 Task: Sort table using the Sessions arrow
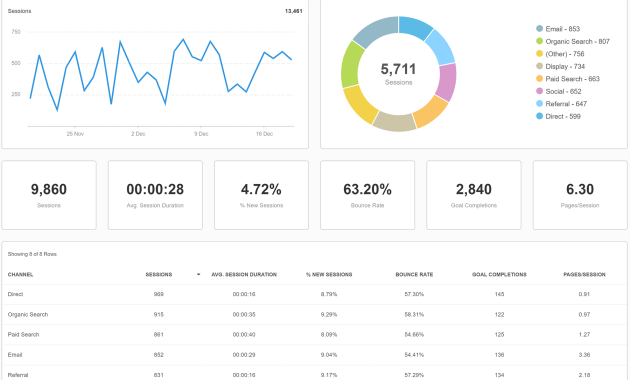pos(198,274)
